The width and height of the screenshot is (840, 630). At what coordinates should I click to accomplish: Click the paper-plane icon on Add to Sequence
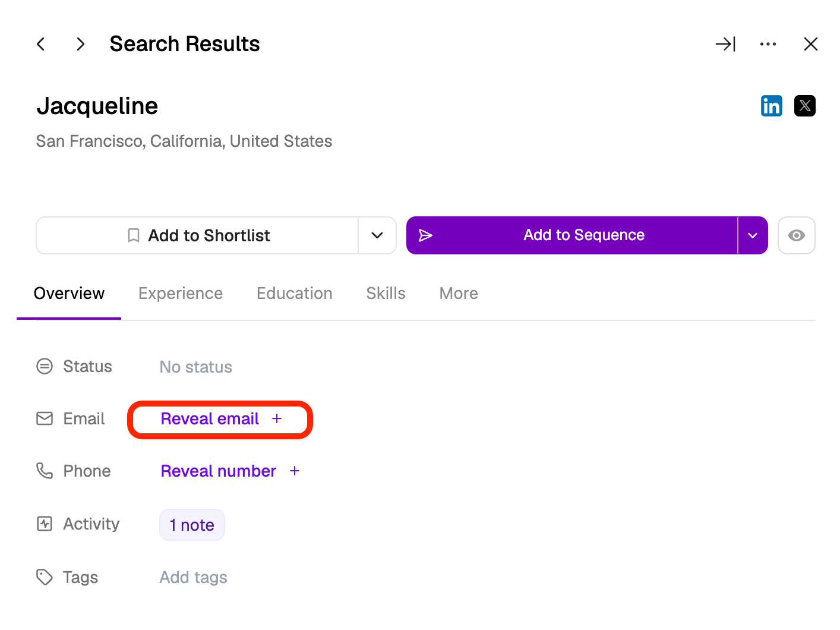[425, 235]
